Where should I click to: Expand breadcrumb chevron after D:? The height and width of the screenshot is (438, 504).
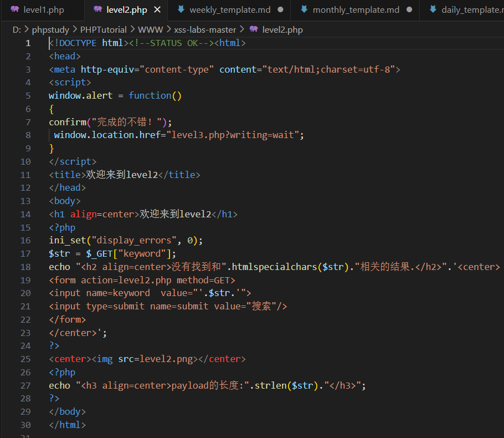[27, 29]
